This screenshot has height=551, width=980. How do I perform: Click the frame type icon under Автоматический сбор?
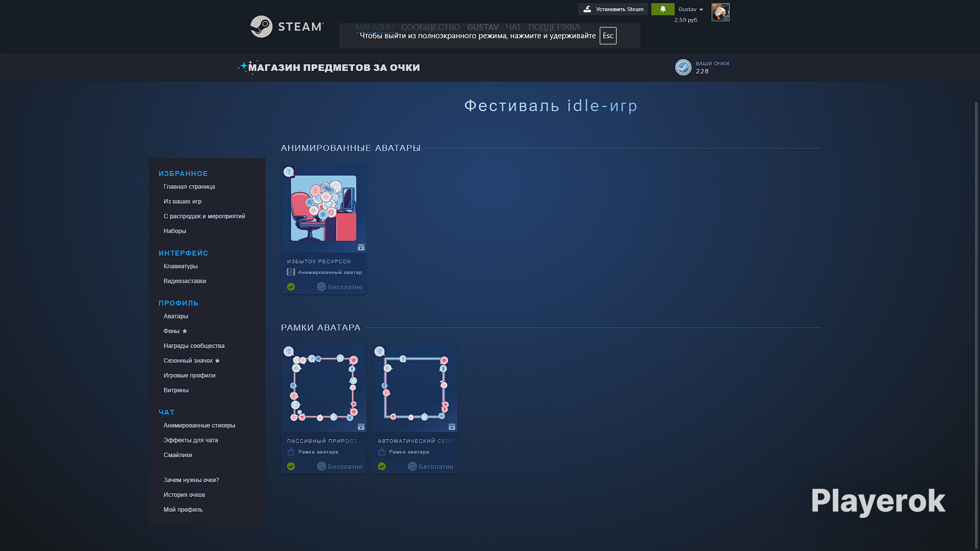click(382, 452)
